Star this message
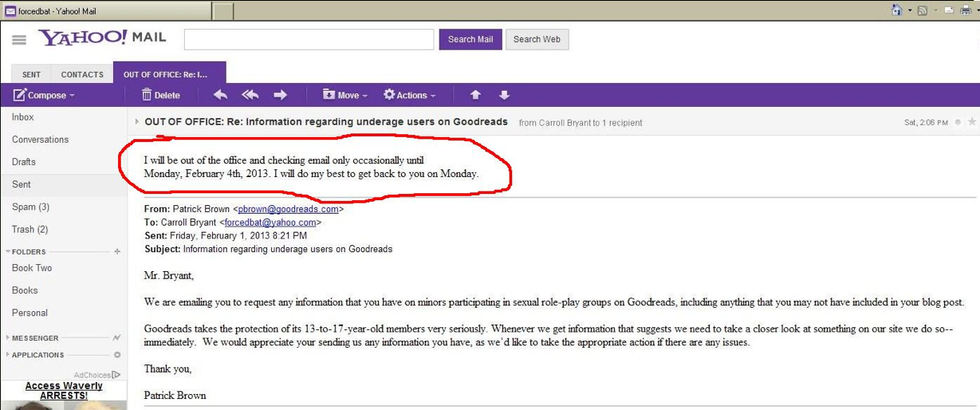 click(971, 122)
